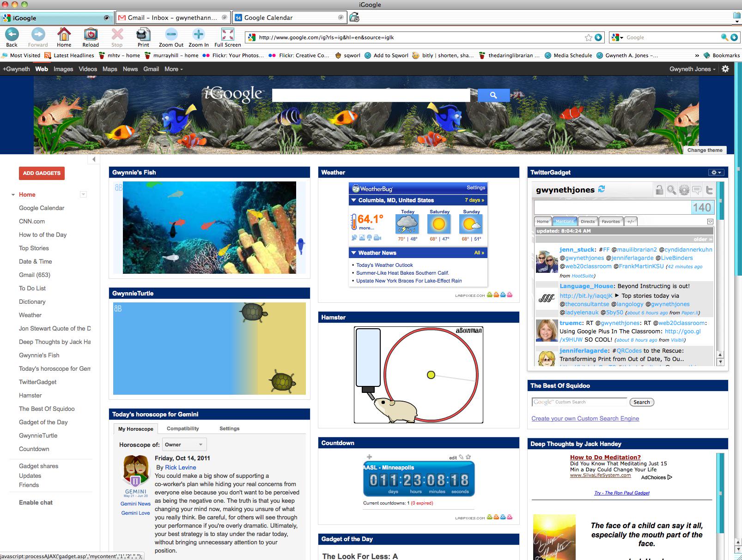The image size is (742, 560).
Task: Open TwitterGadget gear settings icon
Action: pyautogui.click(x=684, y=189)
